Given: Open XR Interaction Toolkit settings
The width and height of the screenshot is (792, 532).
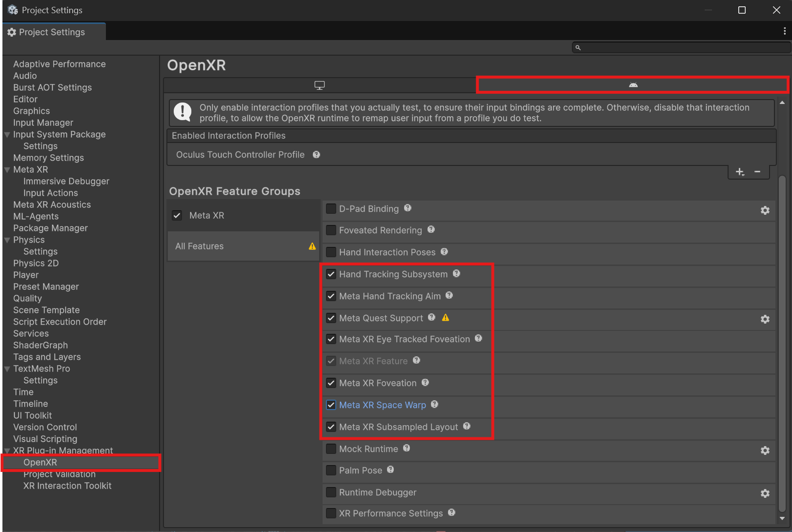Looking at the screenshot, I should pos(67,486).
